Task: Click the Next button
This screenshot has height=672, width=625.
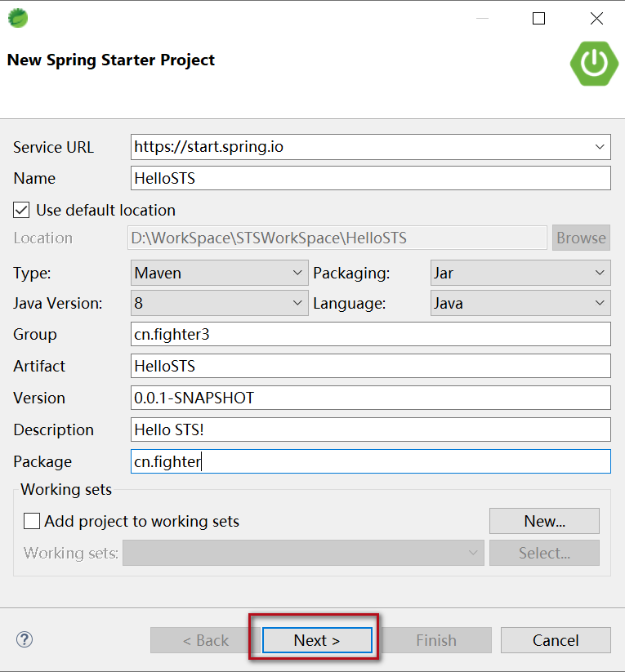Action: [x=317, y=640]
